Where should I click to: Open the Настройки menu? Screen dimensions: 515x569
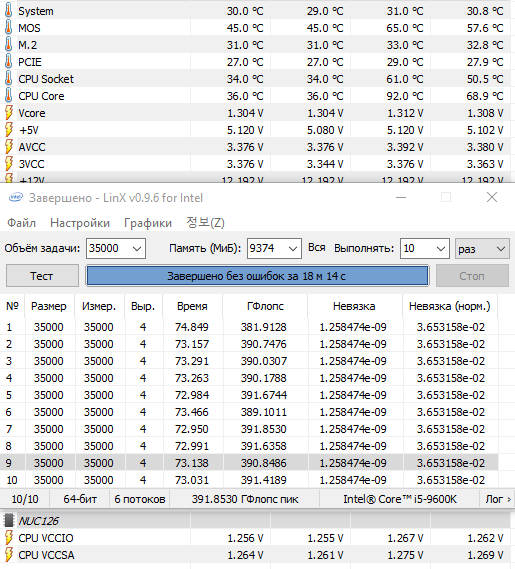tap(80, 222)
